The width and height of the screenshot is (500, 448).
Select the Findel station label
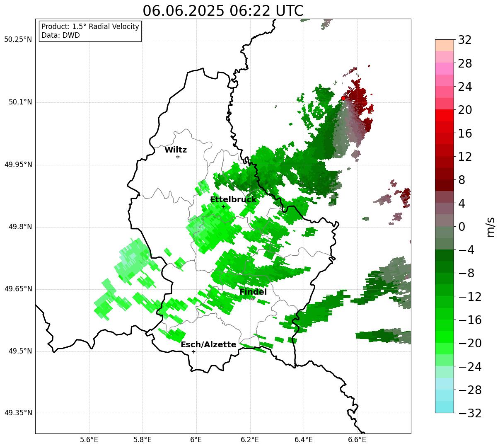pyautogui.click(x=253, y=292)
